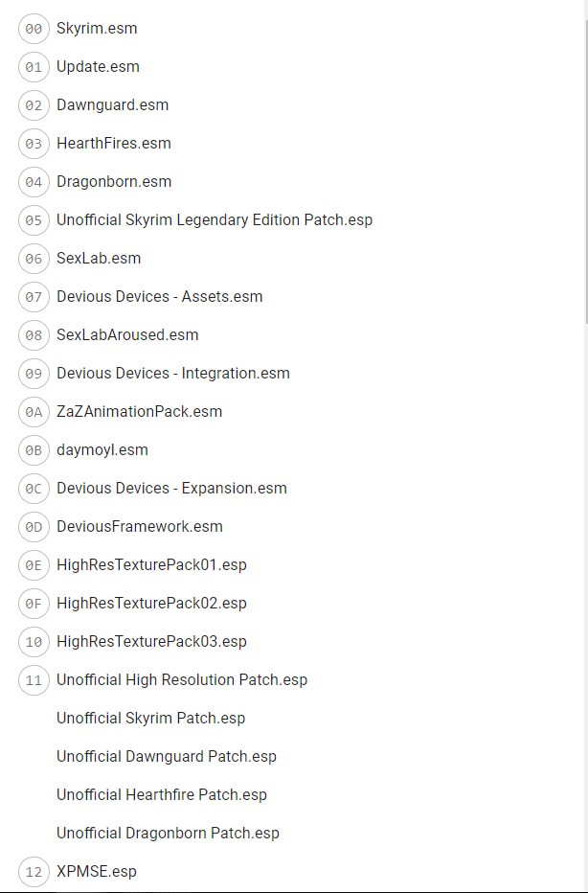Select the Dragonborn.esm plugin name
Viewport: 588px width, 893px height.
114,182
